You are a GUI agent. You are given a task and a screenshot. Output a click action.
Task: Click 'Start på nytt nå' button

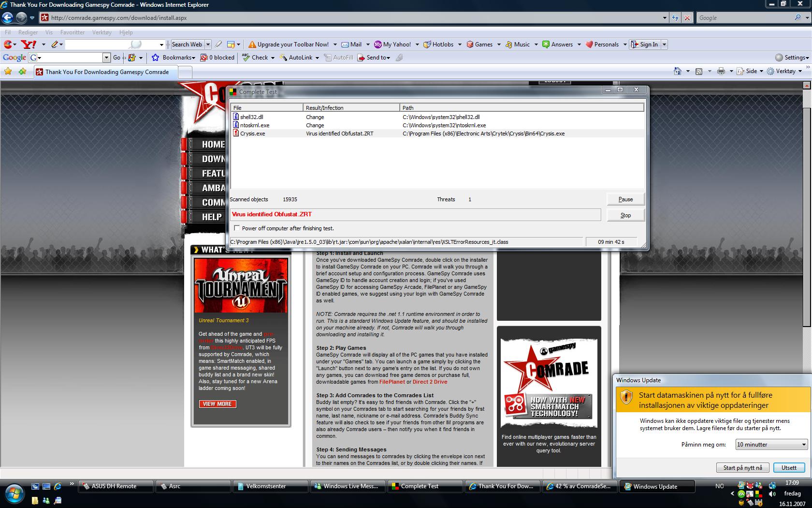[742, 468]
